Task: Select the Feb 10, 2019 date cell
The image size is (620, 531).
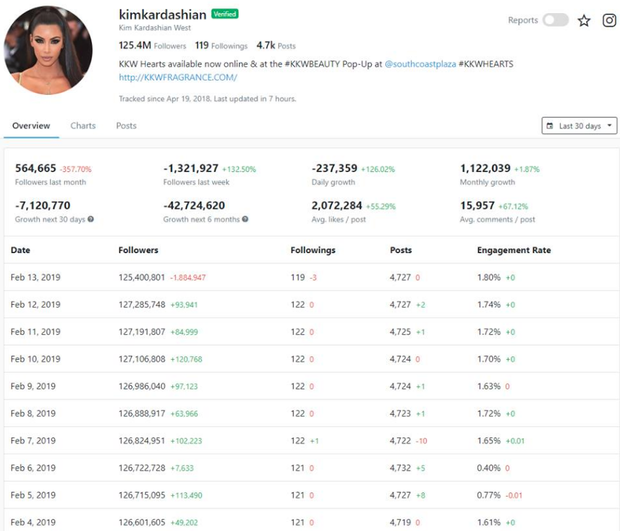Action: click(36, 359)
